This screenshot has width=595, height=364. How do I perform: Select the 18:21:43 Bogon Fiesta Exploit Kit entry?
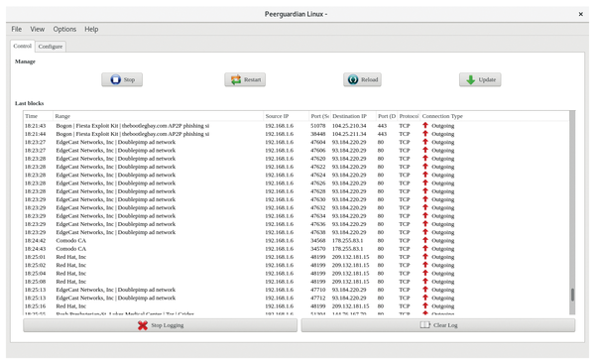[133, 126]
